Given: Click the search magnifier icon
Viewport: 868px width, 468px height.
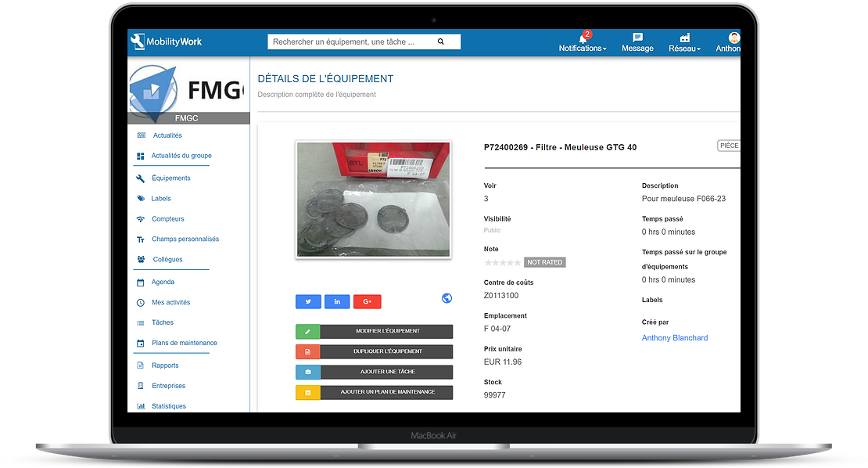Looking at the screenshot, I should pos(440,41).
